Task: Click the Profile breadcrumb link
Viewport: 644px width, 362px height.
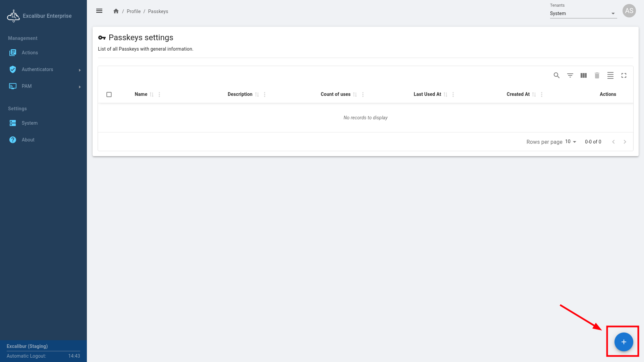Action: 133,11
